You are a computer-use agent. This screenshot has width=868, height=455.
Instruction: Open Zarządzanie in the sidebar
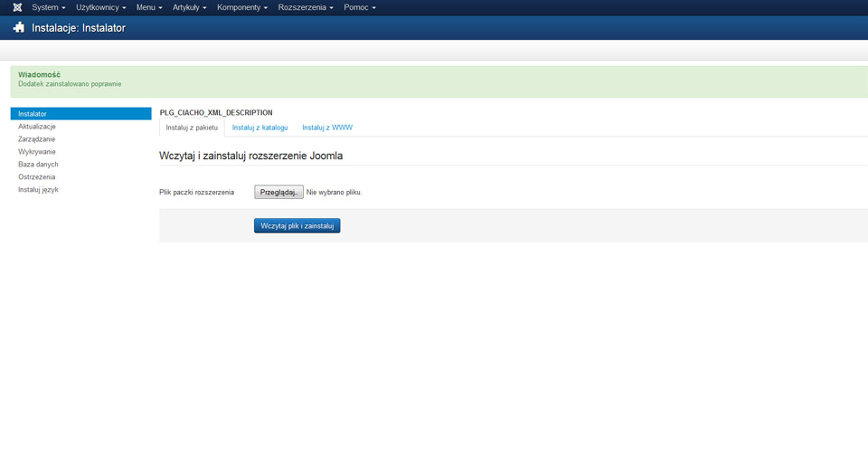pos(36,139)
